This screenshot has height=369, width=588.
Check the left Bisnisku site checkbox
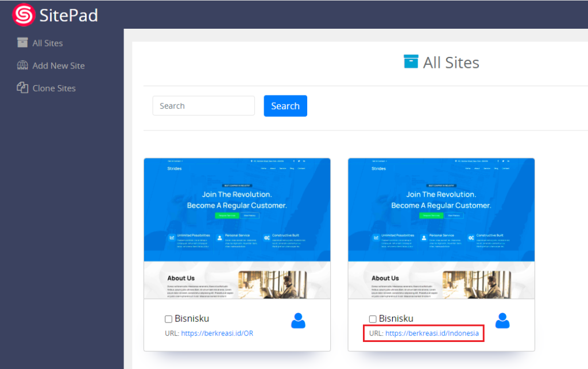168,318
